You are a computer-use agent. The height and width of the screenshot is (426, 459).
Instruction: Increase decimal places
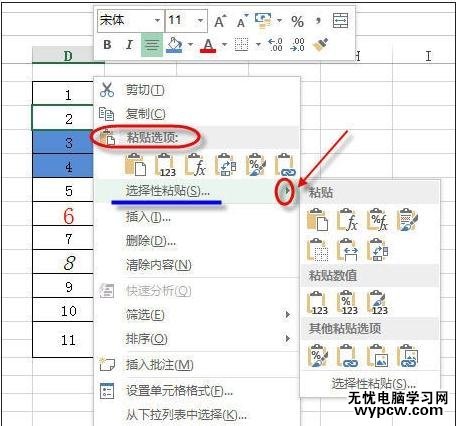click(276, 44)
